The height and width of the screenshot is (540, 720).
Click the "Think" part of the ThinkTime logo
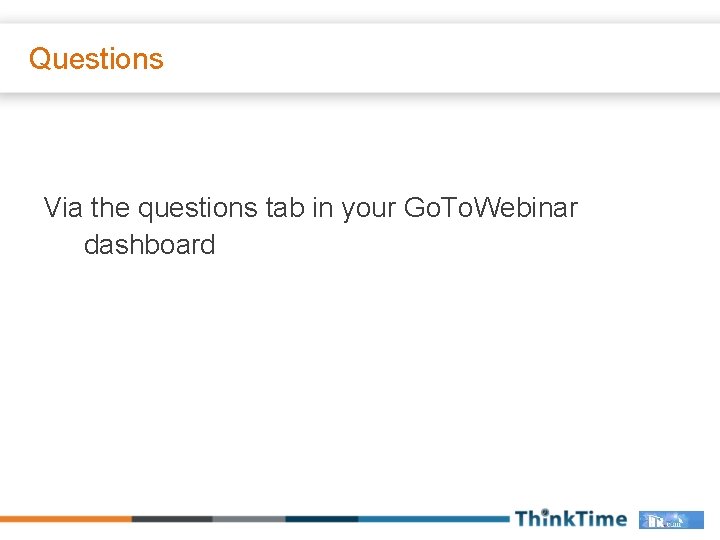coord(543,519)
